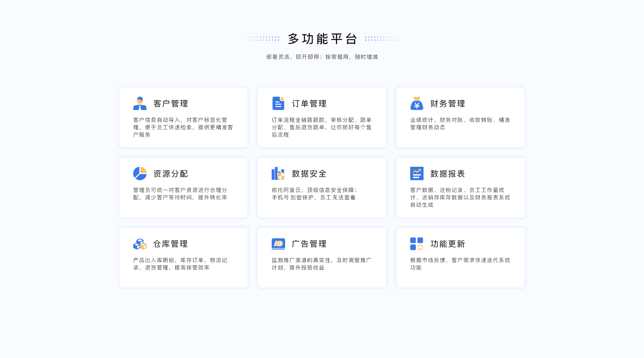This screenshot has height=358, width=644.
Task: Click the 多功能平台 page heading
Action: click(322, 39)
